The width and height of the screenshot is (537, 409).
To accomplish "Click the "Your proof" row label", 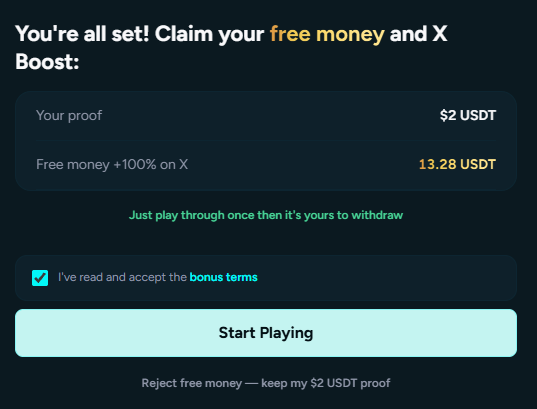I will pos(69,116).
